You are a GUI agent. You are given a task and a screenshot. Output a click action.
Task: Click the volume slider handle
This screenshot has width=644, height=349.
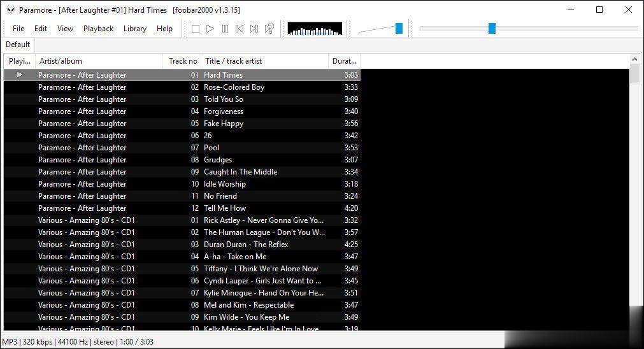(x=399, y=28)
